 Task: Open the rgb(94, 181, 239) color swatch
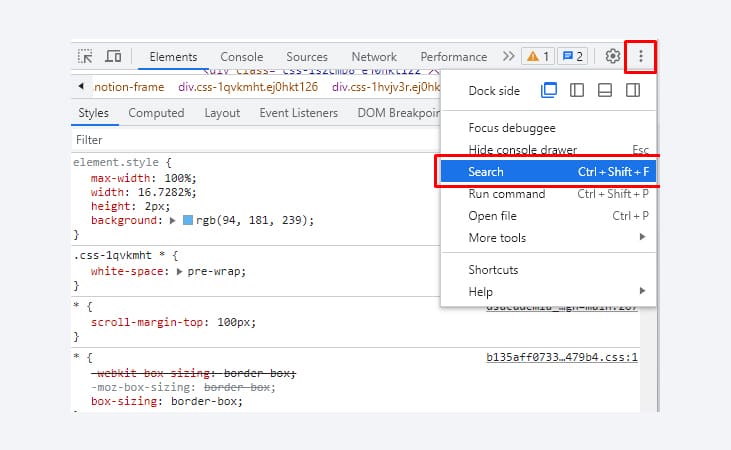click(188, 220)
